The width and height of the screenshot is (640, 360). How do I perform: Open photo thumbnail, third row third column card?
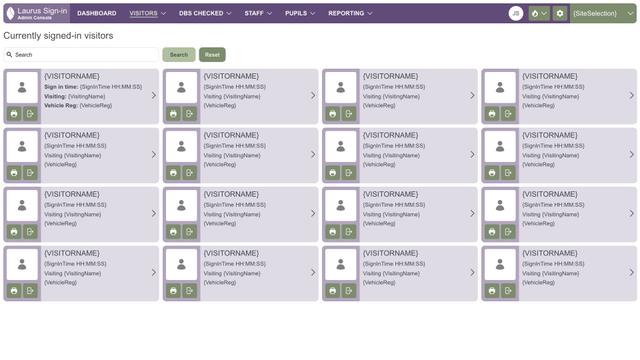[341, 206]
